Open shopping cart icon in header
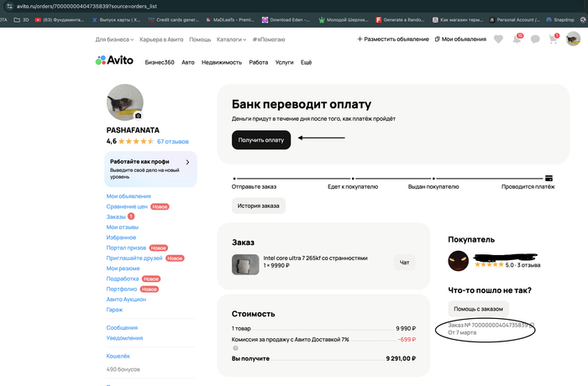The height and width of the screenshot is (386, 588). coord(554,39)
